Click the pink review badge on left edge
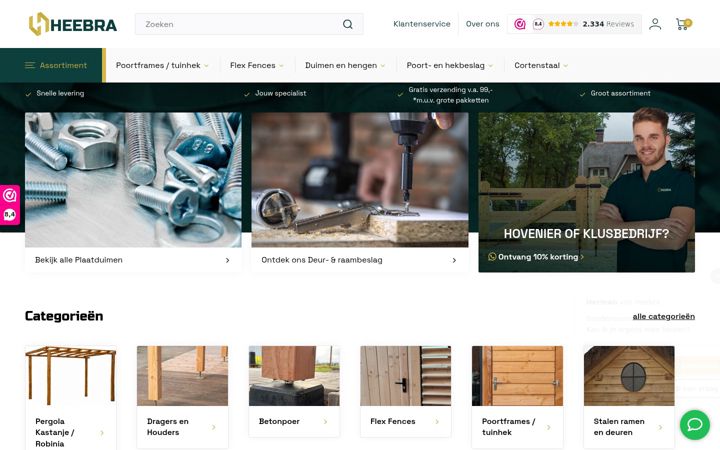This screenshot has width=720, height=450. tap(10, 205)
